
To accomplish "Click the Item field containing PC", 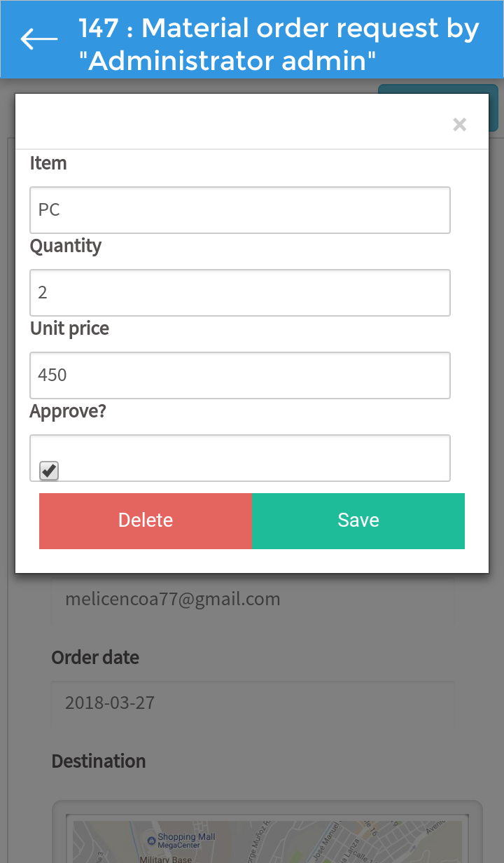I will (x=239, y=210).
